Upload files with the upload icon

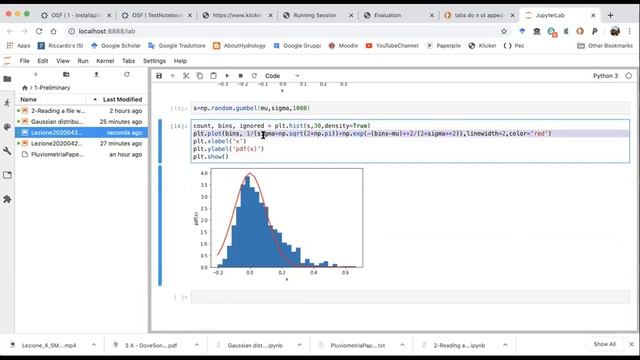tap(96, 75)
